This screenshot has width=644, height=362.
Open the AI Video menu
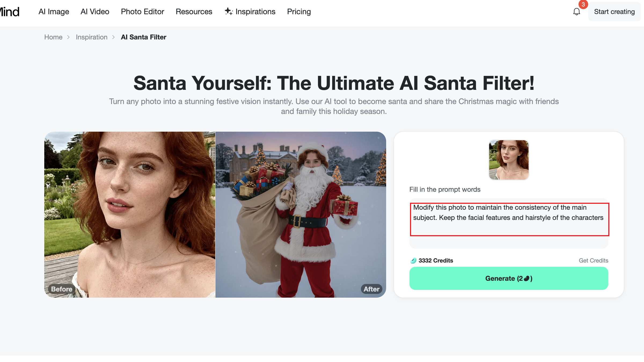[x=95, y=12]
